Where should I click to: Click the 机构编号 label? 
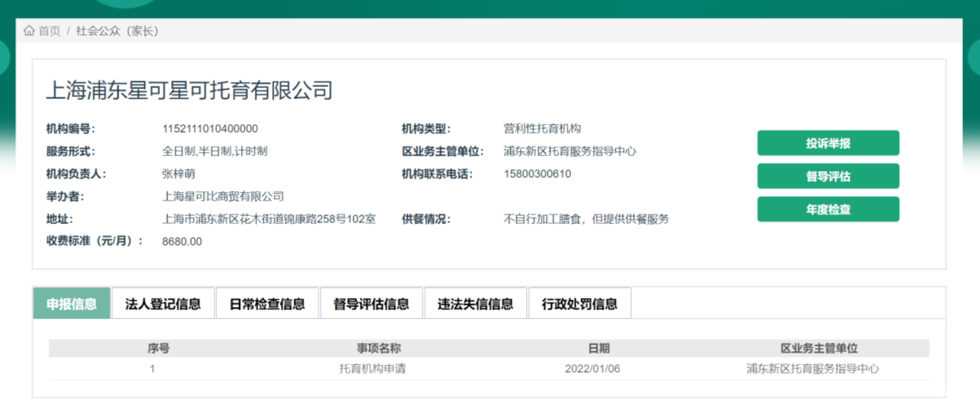[71, 129]
